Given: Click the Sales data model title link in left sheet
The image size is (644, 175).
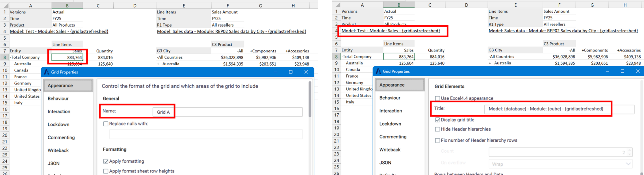Looking at the screenshot, I should (231, 31).
